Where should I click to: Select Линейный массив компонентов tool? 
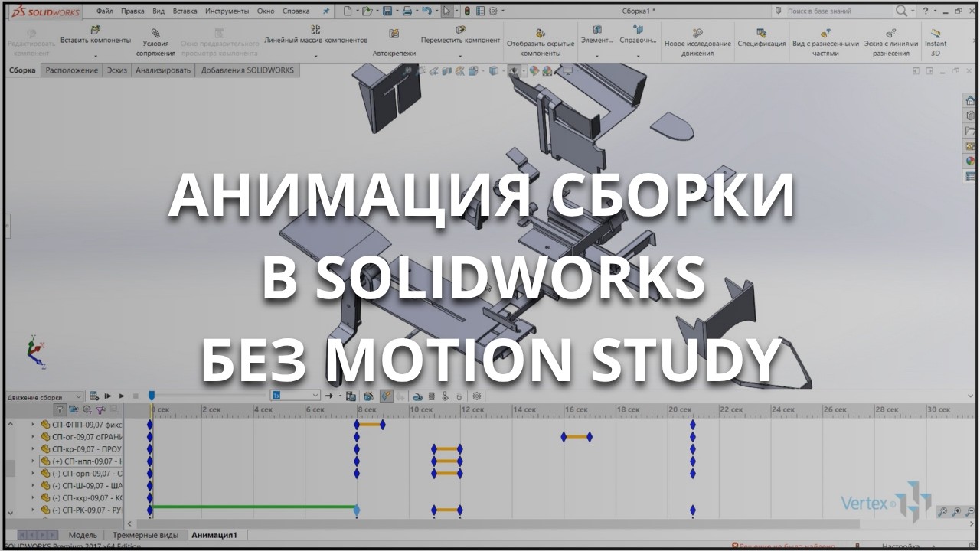tap(315, 35)
